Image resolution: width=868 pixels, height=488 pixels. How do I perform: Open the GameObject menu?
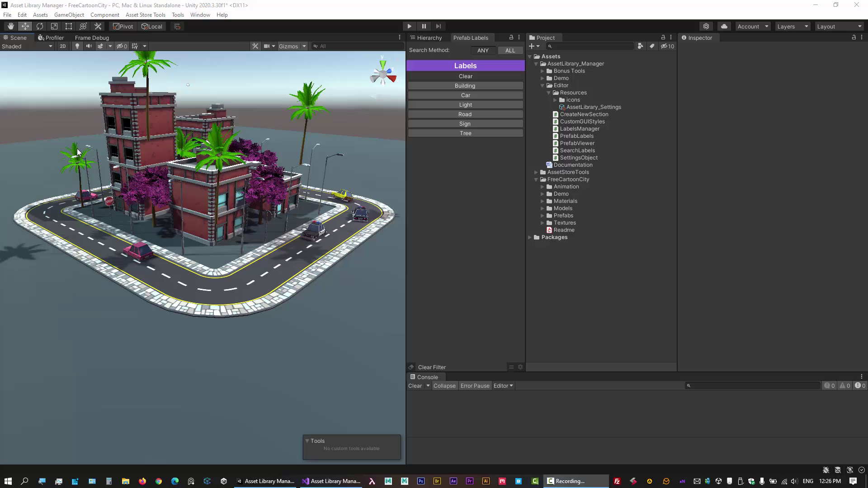[69, 15]
